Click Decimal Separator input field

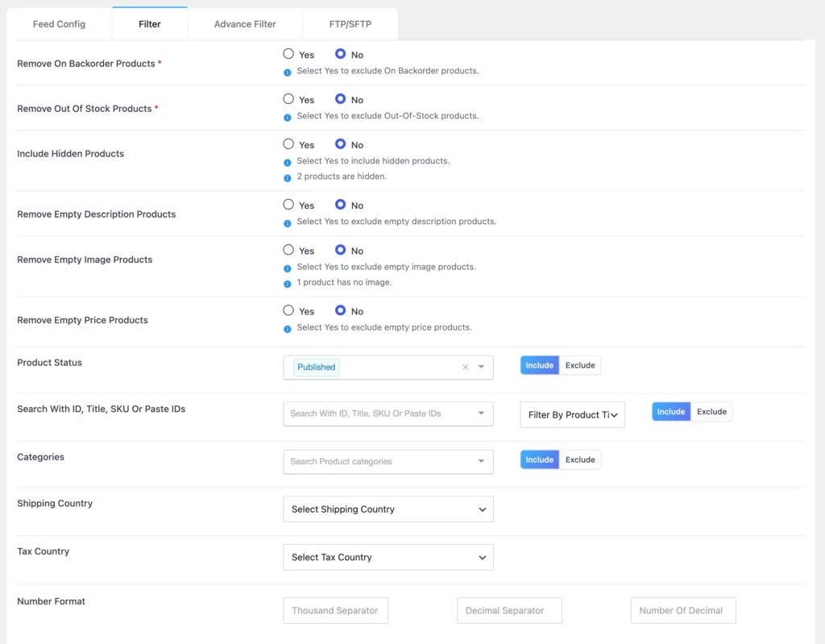509,610
